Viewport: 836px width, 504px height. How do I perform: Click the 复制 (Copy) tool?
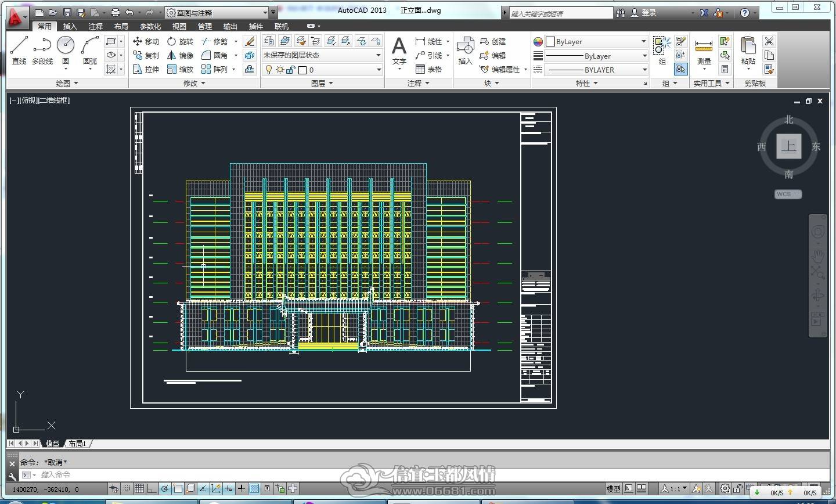pos(146,55)
